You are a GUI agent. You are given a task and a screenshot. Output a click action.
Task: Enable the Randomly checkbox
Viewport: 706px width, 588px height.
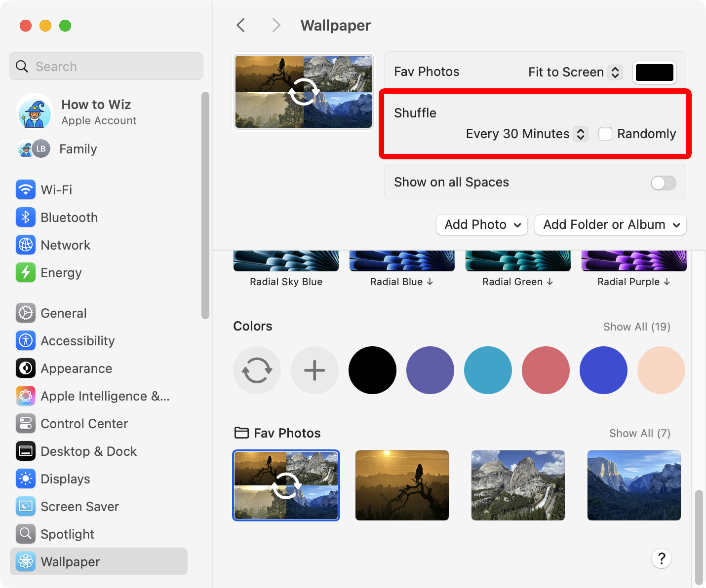pos(605,134)
